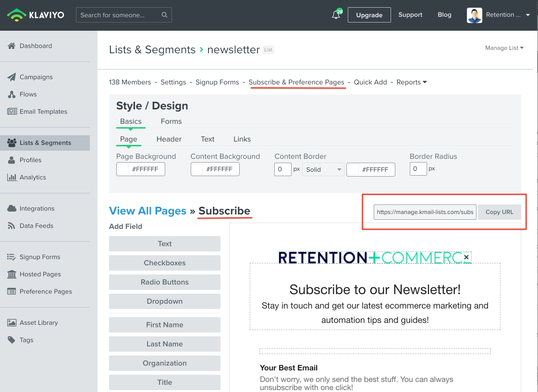538x392 pixels.
Task: Open the Content Border style Solid dropdown
Action: click(323, 169)
